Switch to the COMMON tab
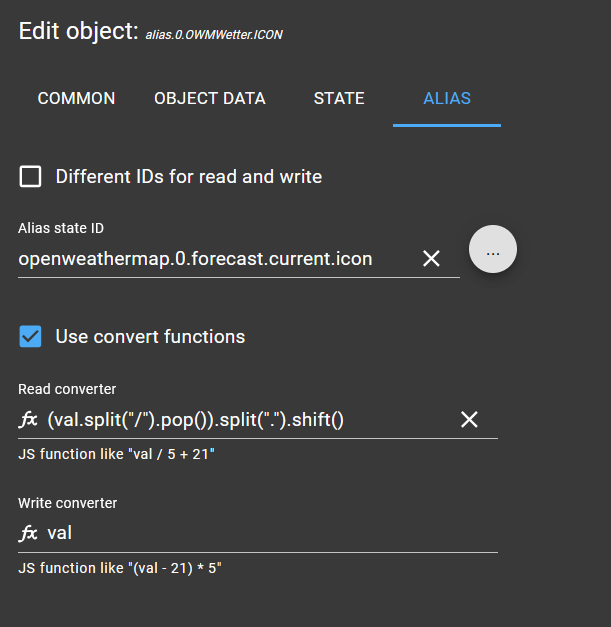This screenshot has width=611, height=627. (76, 99)
